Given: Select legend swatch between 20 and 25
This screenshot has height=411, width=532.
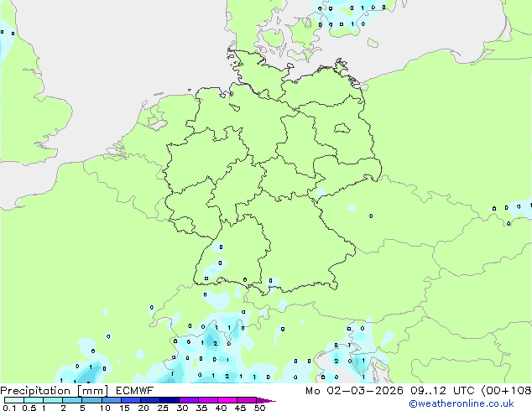Looking at the screenshot, I should [150, 400].
